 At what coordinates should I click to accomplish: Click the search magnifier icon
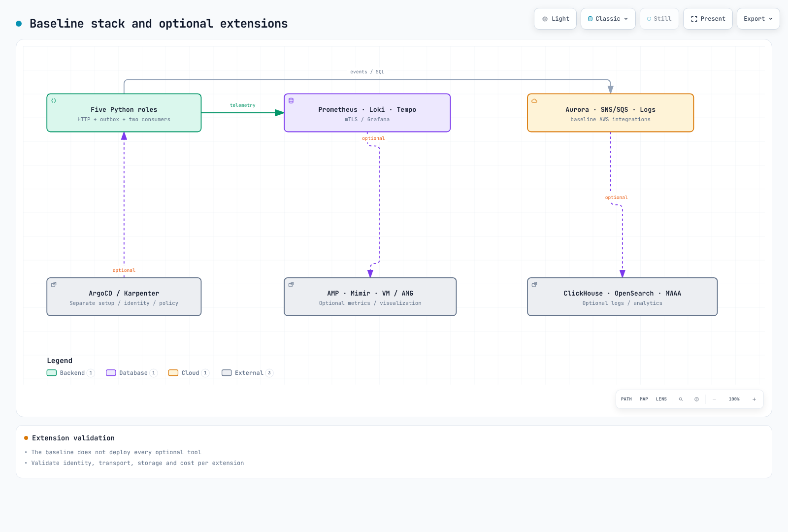pos(681,399)
